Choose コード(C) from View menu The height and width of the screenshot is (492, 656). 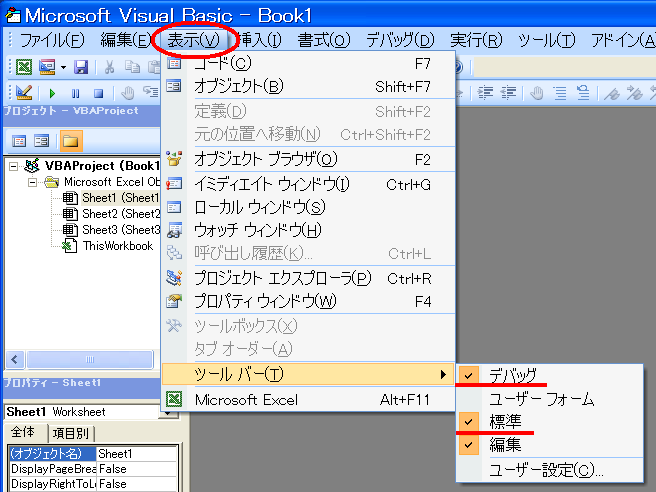pos(308,64)
